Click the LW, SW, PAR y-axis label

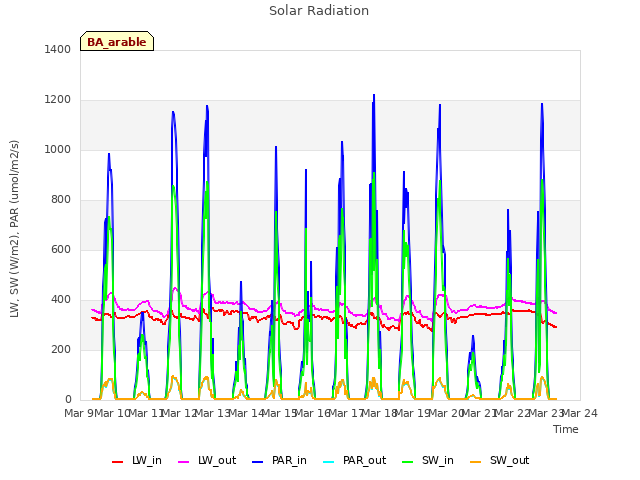click(14, 229)
